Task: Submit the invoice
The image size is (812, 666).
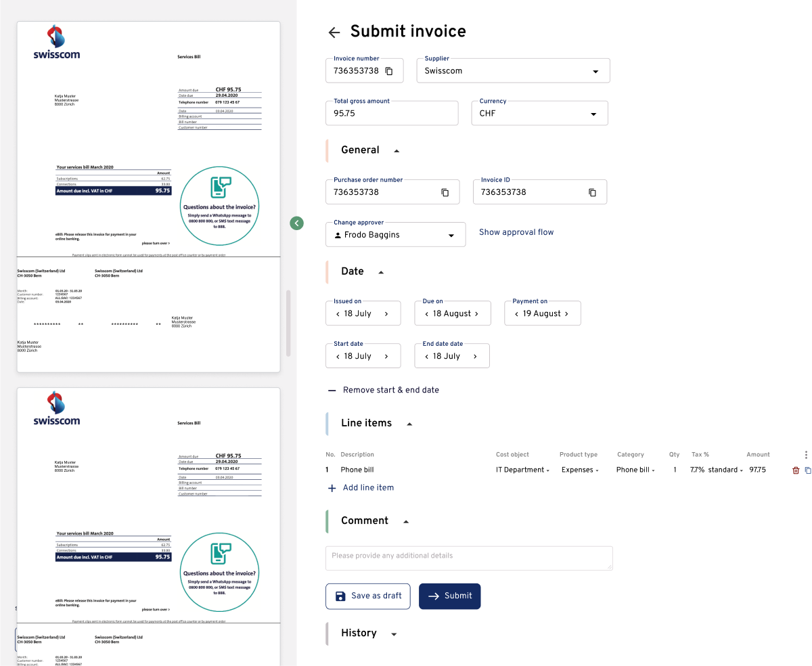Action: click(x=449, y=596)
